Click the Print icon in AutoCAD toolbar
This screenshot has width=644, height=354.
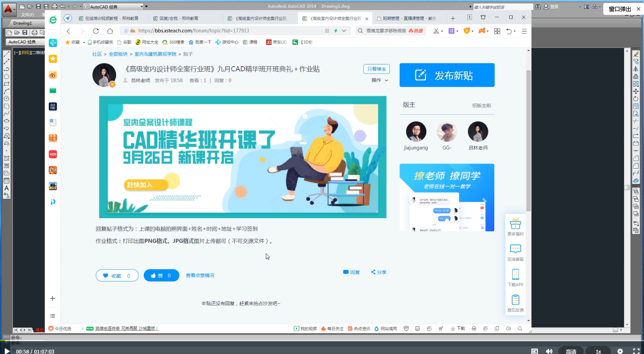click(54, 6)
